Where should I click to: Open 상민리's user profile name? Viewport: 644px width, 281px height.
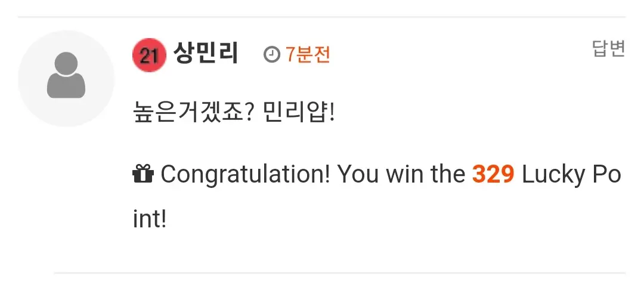pyautogui.click(x=205, y=54)
